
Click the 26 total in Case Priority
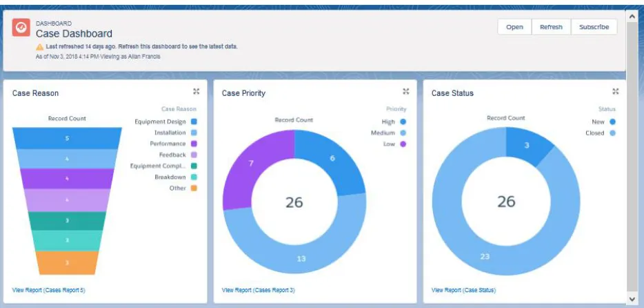pos(294,202)
